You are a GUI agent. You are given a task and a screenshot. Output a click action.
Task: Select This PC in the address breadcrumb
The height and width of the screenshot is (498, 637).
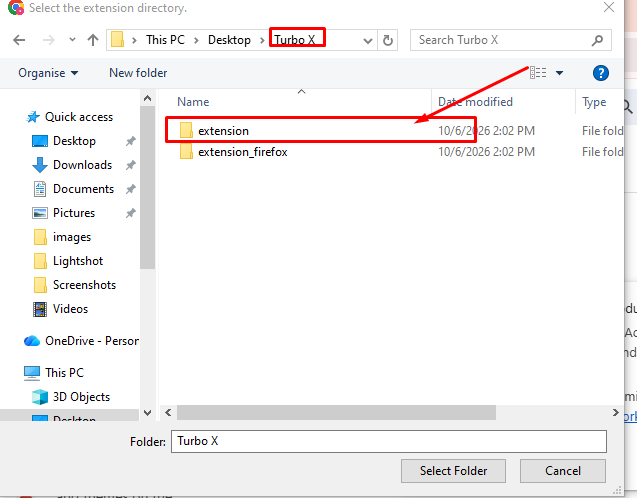(x=165, y=40)
